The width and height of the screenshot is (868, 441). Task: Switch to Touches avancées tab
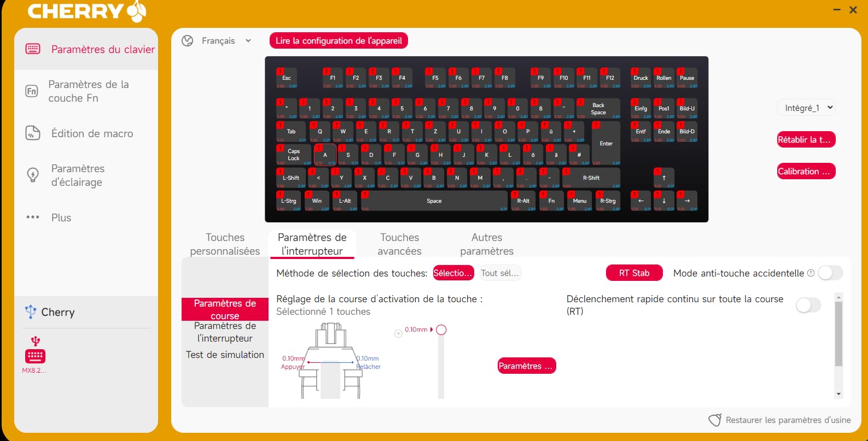click(x=400, y=244)
